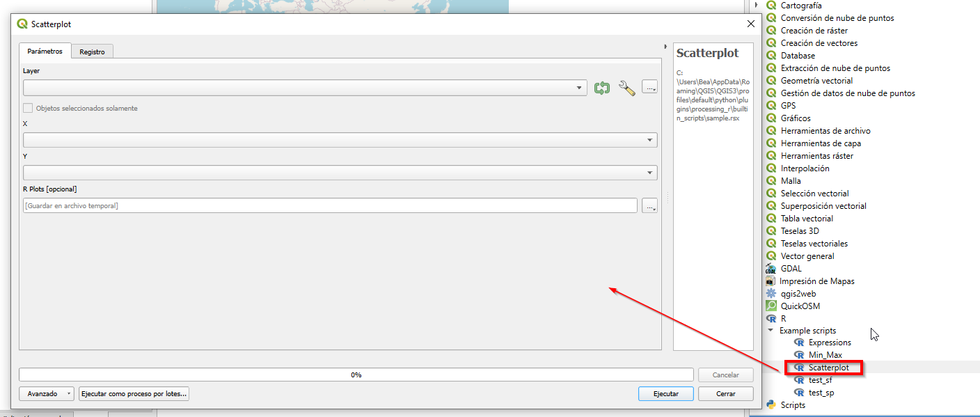The height and width of the screenshot is (417, 980).
Task: Open advanced options wrench icon
Action: pos(626,88)
